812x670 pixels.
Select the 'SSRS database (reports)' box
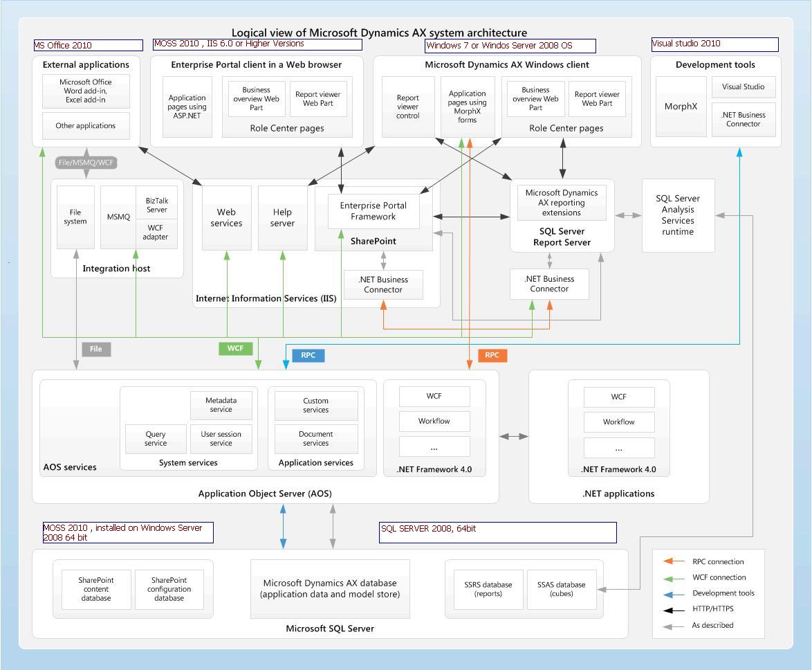click(x=488, y=589)
